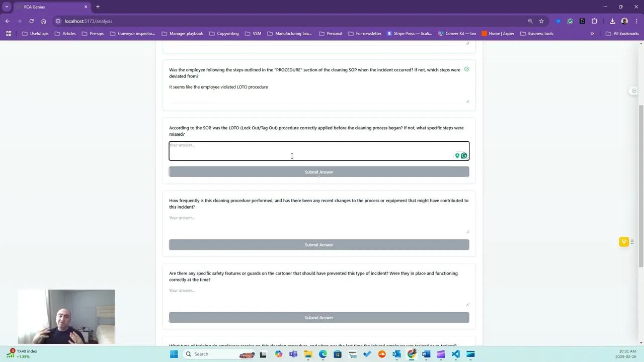644x362 pixels.
Task: Open the VSM bookmark folder
Action: pos(253,34)
